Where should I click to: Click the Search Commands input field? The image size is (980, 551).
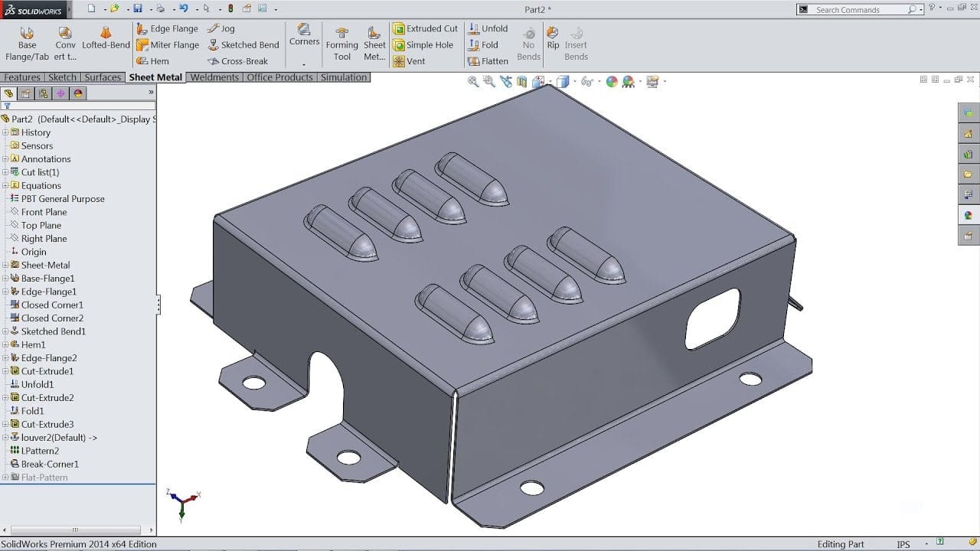pyautogui.click(x=859, y=10)
